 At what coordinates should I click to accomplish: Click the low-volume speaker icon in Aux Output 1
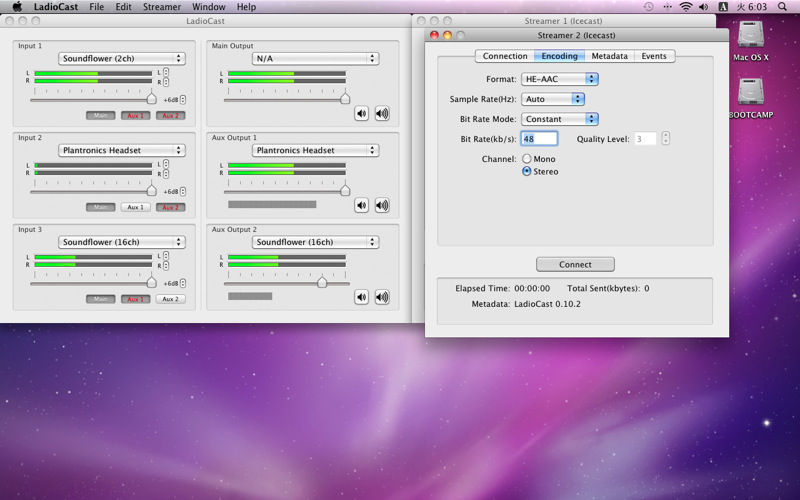tap(361, 205)
